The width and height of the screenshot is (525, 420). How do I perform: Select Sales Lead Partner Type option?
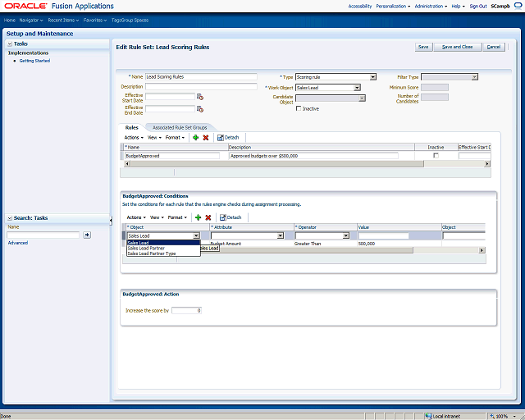coord(163,253)
